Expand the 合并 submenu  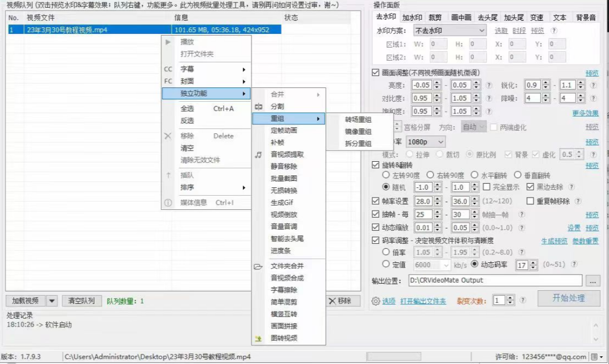pos(288,95)
